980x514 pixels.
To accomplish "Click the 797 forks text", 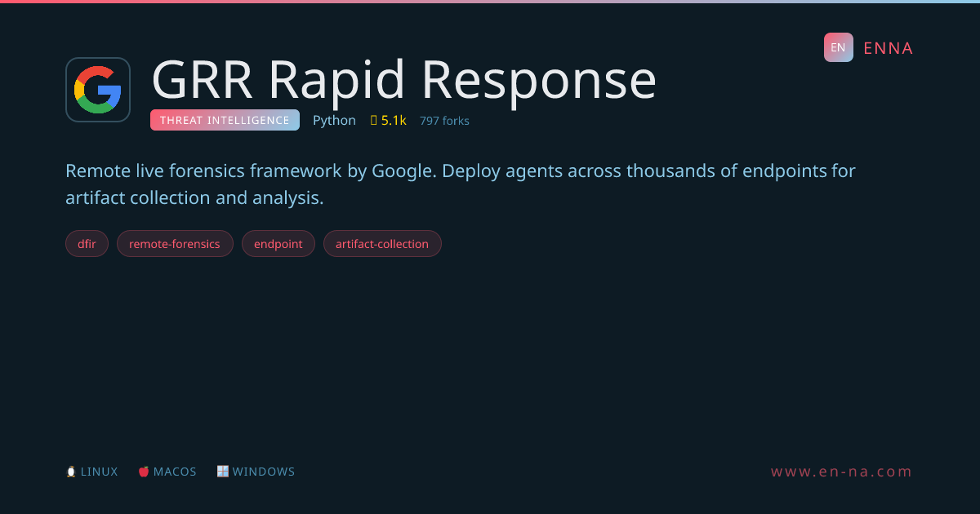I will coord(444,121).
